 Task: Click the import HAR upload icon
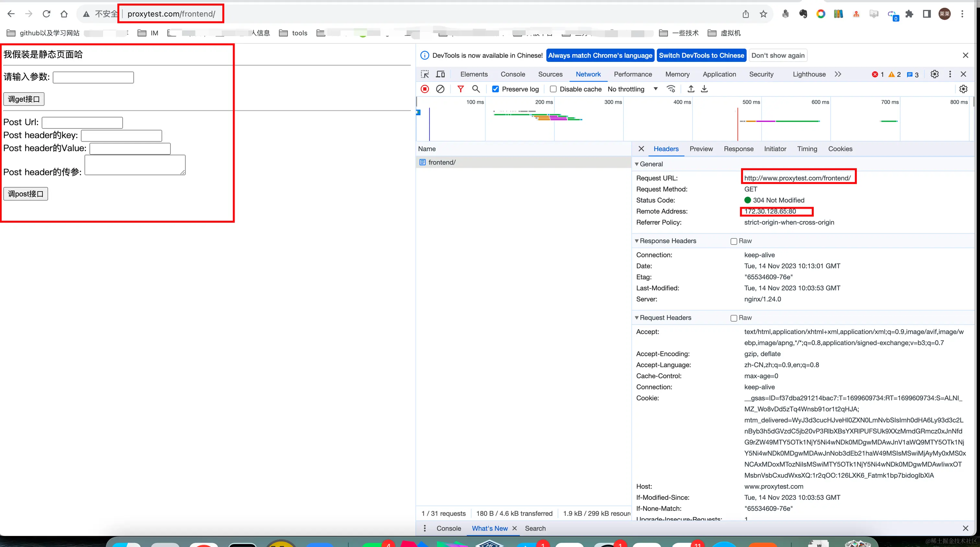click(x=691, y=89)
